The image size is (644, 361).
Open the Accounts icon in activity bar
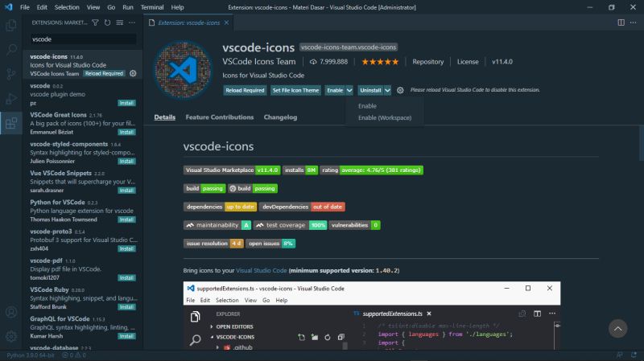point(11,312)
